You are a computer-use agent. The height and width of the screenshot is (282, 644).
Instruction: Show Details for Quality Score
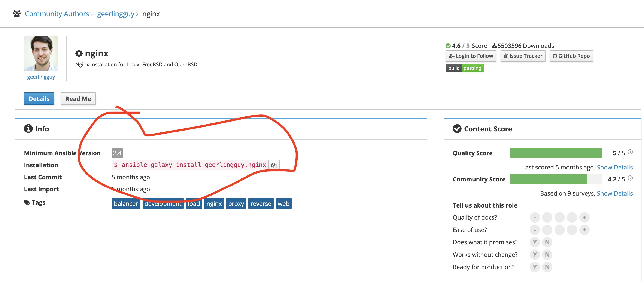click(x=615, y=167)
